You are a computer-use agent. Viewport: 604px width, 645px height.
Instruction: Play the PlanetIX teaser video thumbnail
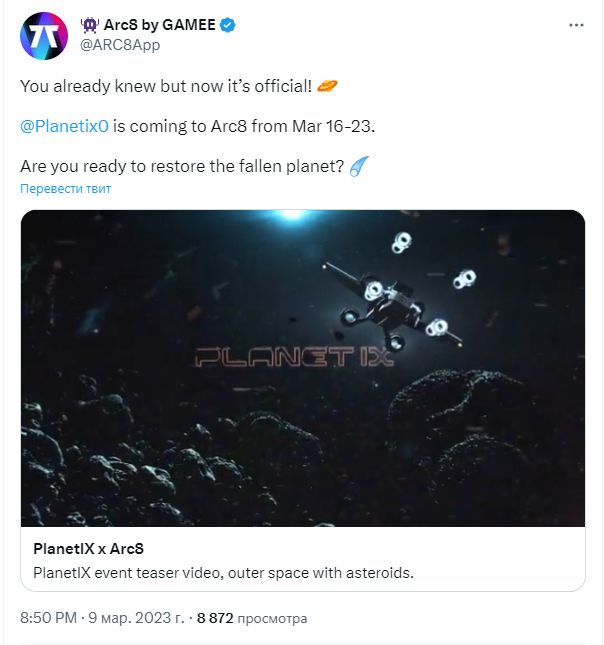click(303, 368)
